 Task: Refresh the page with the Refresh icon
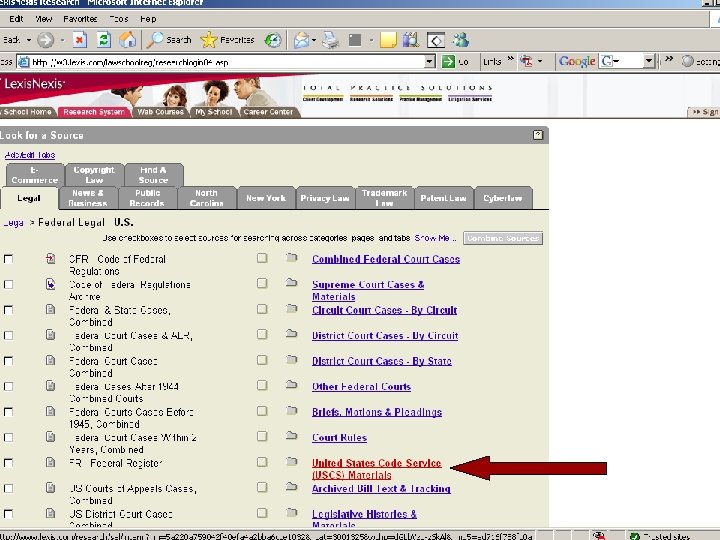(x=104, y=40)
